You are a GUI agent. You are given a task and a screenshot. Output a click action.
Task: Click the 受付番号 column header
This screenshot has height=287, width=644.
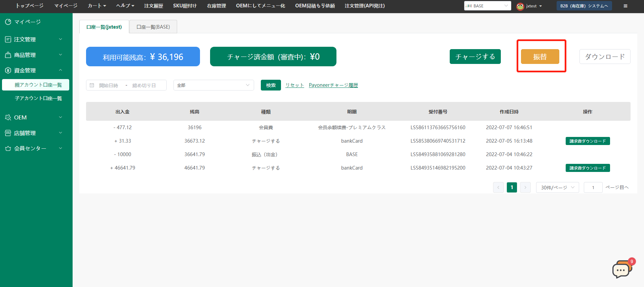438,112
